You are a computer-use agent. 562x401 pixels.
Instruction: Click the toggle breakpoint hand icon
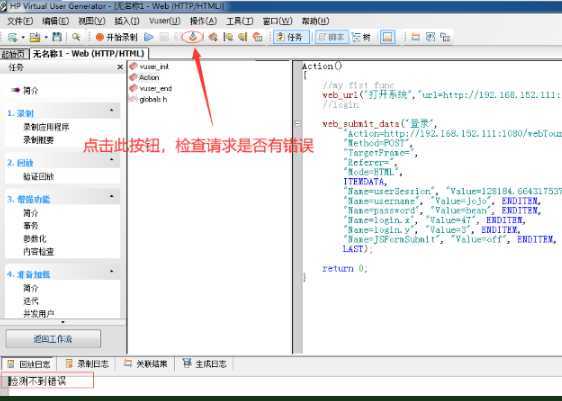[x=213, y=37]
